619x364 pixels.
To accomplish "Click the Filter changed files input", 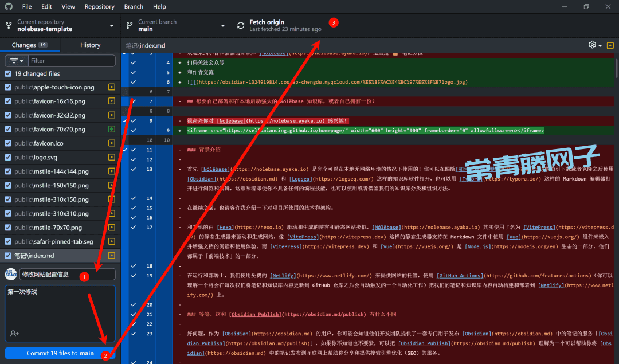I will click(72, 61).
